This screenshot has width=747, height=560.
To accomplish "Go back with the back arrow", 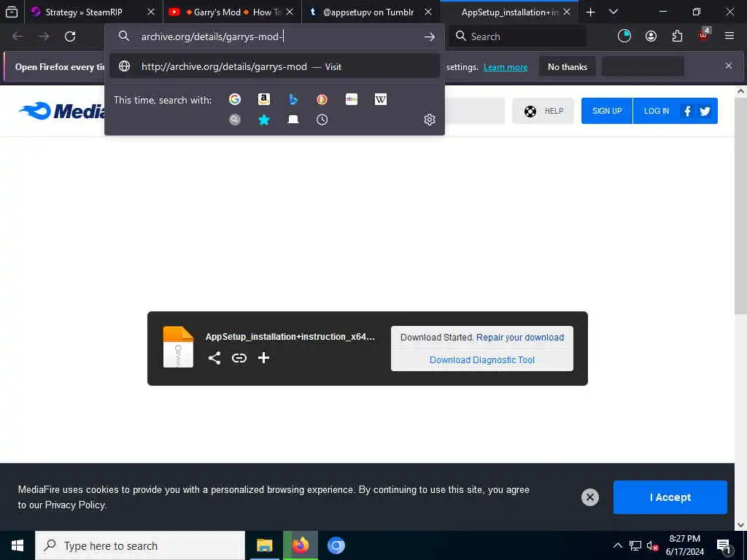I will tap(18, 36).
